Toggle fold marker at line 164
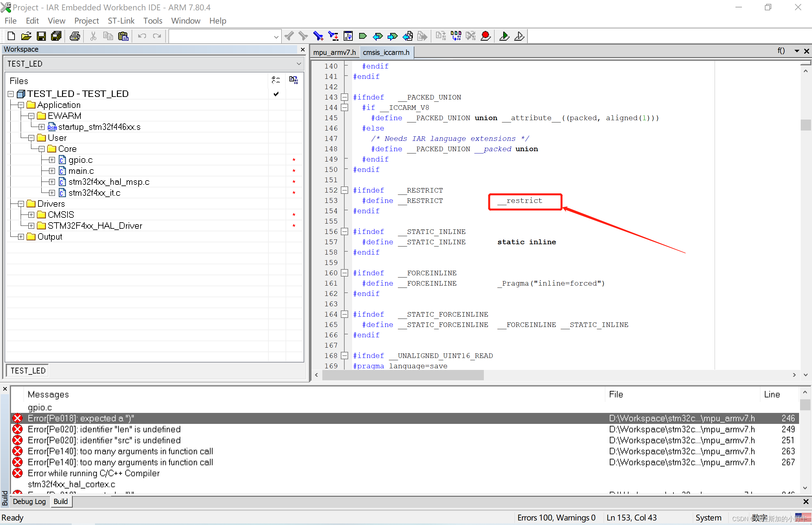The image size is (812, 525). 345,314
